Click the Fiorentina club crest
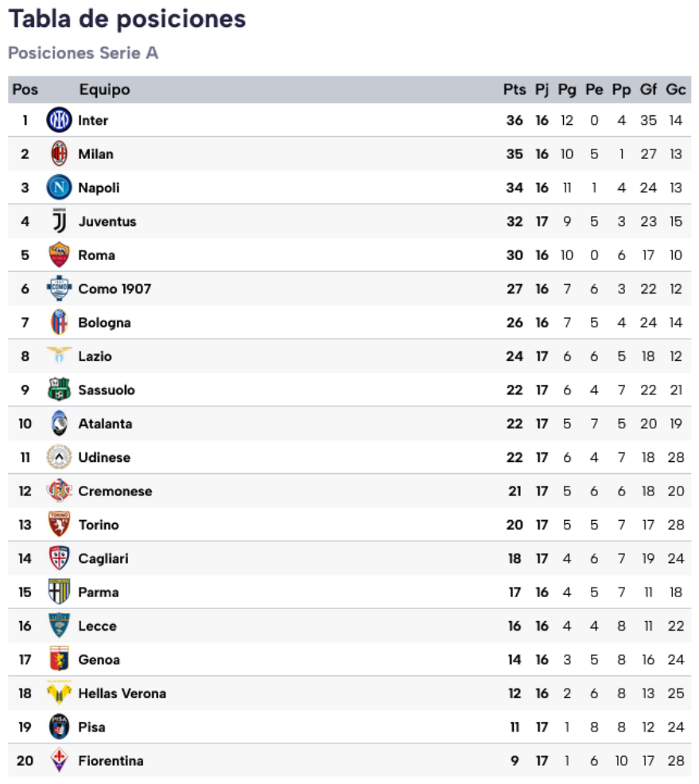Image resolution: width=699 pixels, height=784 pixels. [59, 761]
